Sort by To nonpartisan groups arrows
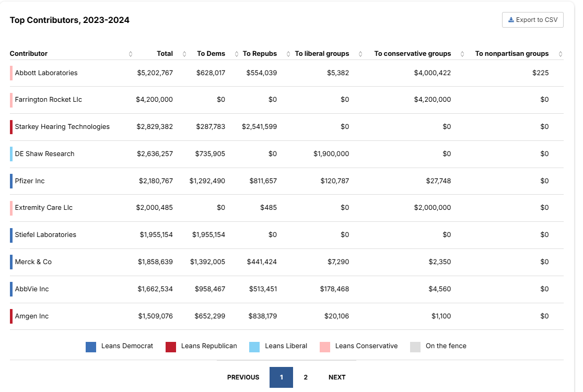The height and width of the screenshot is (392, 583). 561,54
